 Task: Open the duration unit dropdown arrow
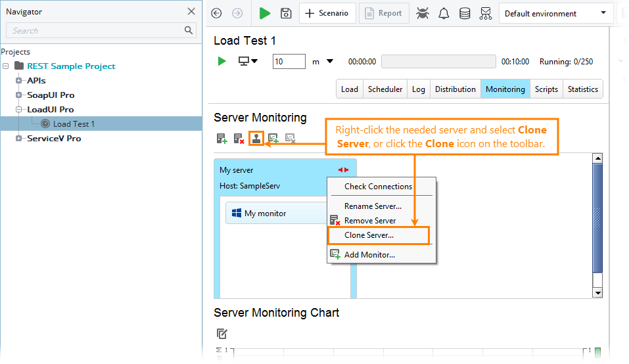coord(330,61)
